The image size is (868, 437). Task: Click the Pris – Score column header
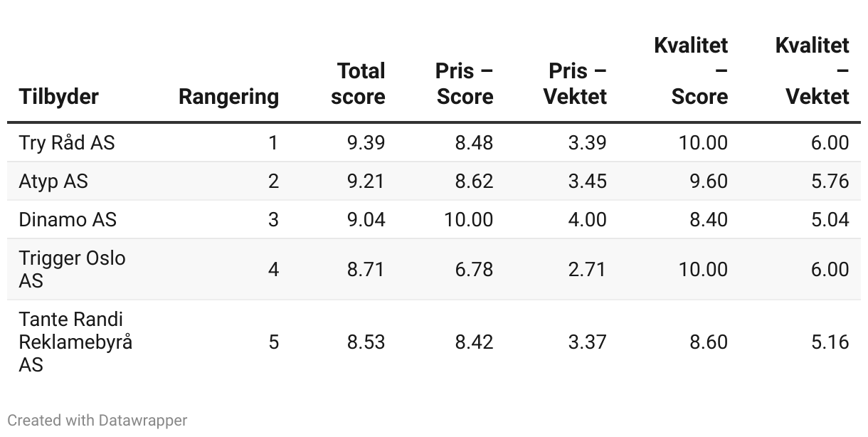pyautogui.click(x=465, y=84)
